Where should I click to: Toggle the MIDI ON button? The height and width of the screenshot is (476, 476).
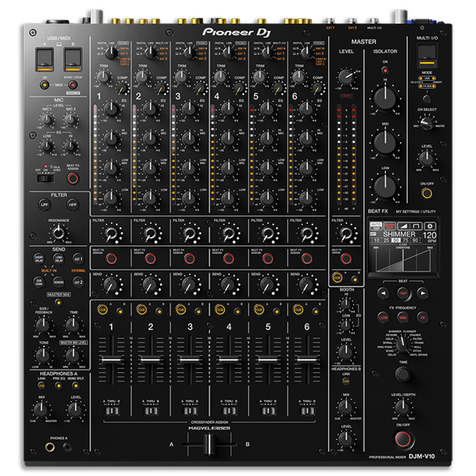click(44, 85)
